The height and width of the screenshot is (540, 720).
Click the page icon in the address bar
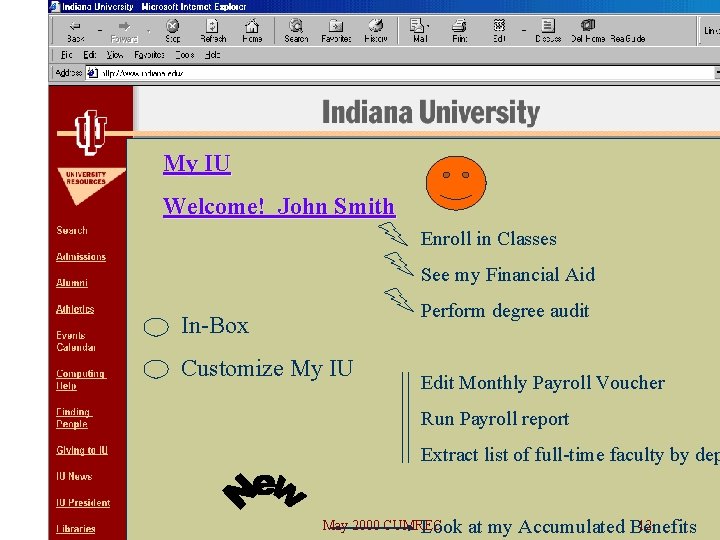(x=92, y=73)
